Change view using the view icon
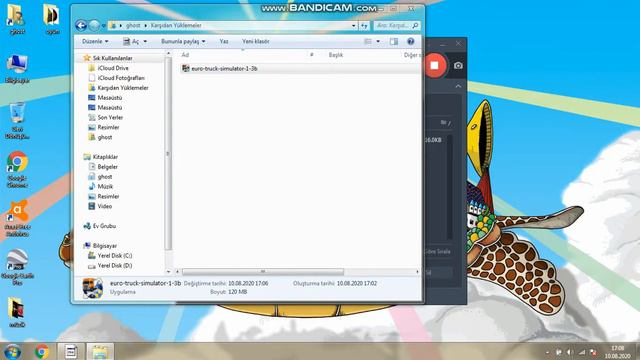This screenshot has height=360, width=640. (x=368, y=41)
